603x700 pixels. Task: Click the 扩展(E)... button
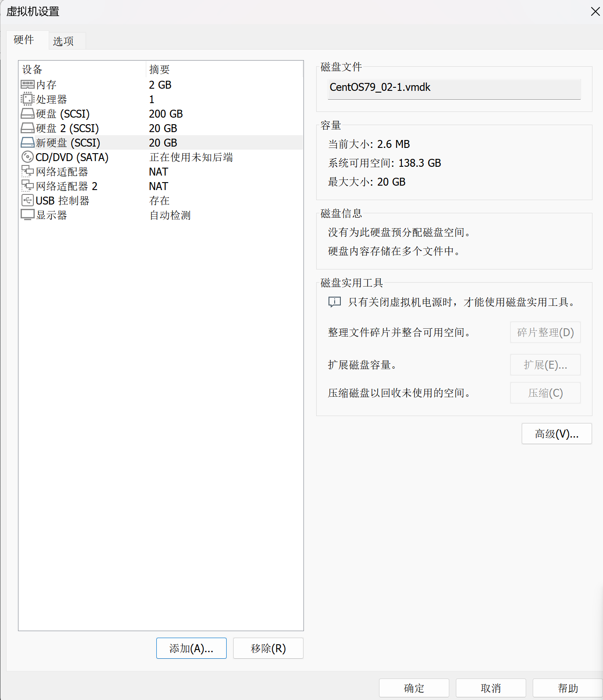pyautogui.click(x=545, y=365)
